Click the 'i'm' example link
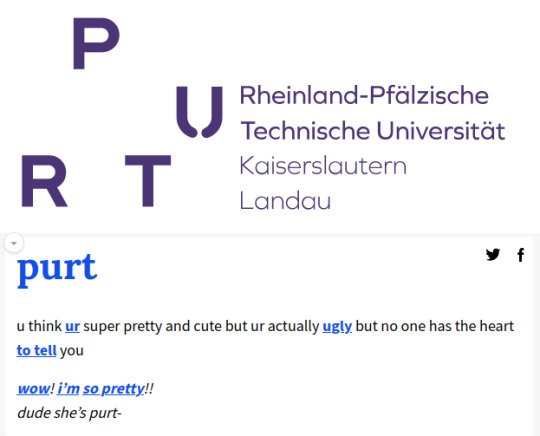Screen dimensions: 540x436 pos(68,388)
